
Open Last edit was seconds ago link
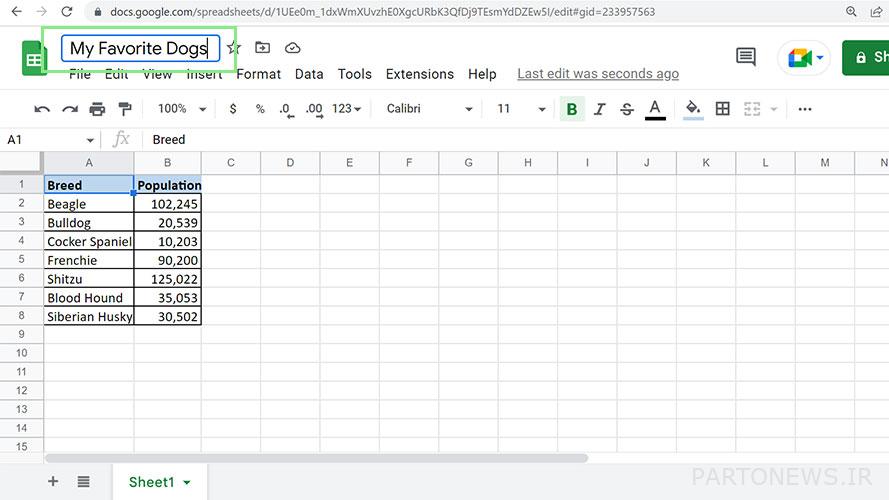point(598,74)
